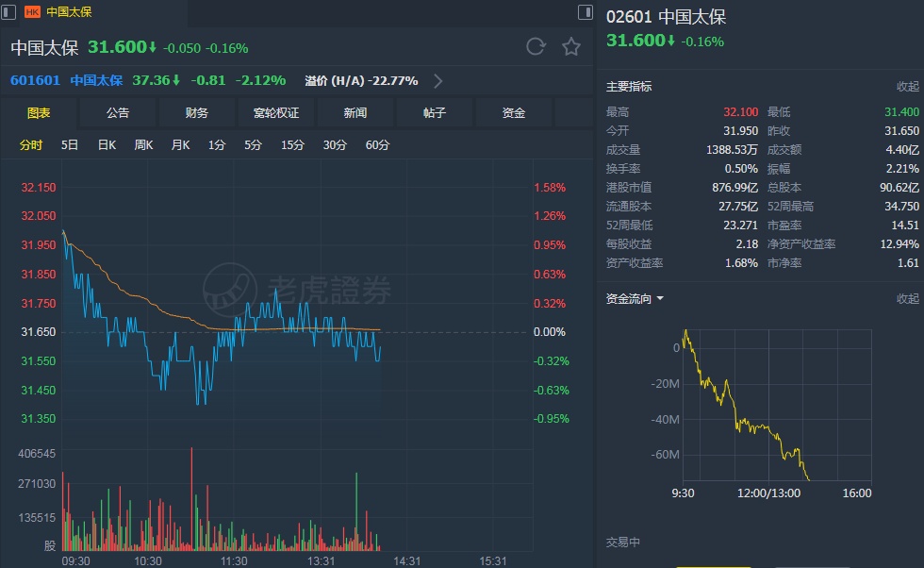This screenshot has width=924, height=568.
Task: Show the 资金 tab
Action: (x=514, y=113)
